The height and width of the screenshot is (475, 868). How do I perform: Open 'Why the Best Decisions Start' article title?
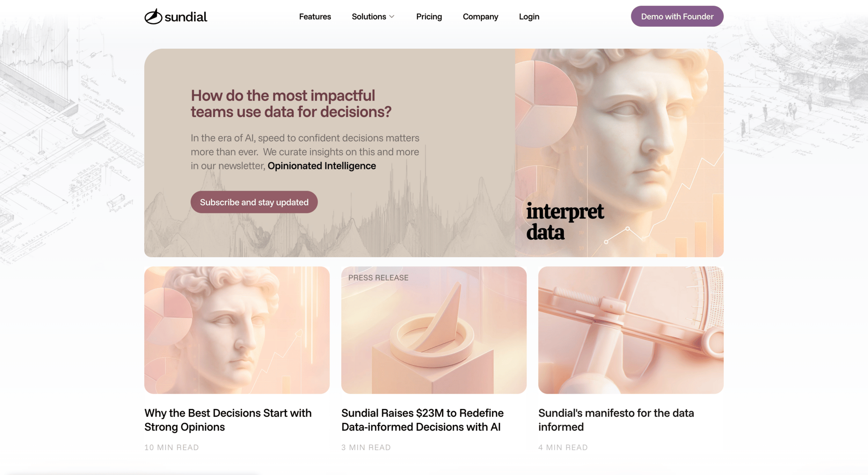point(228,420)
